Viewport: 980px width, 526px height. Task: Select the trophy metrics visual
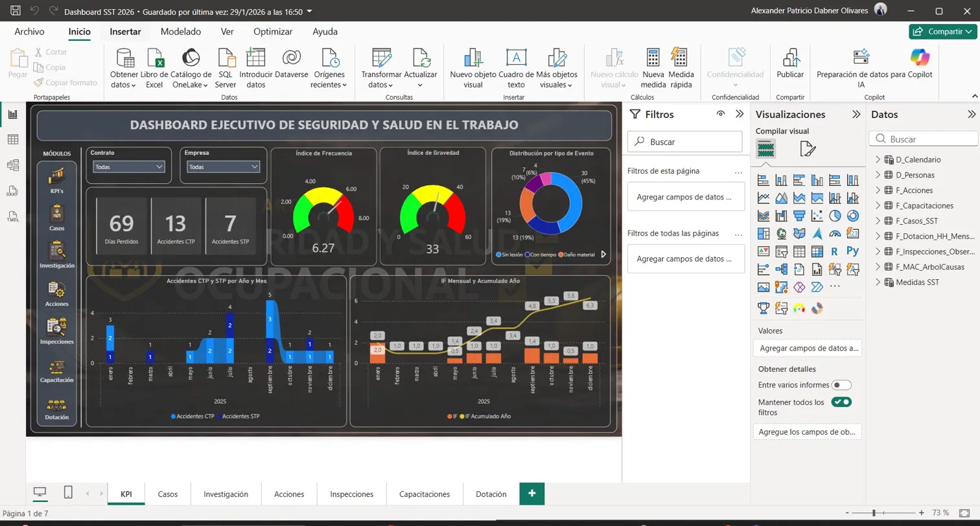pos(764,308)
